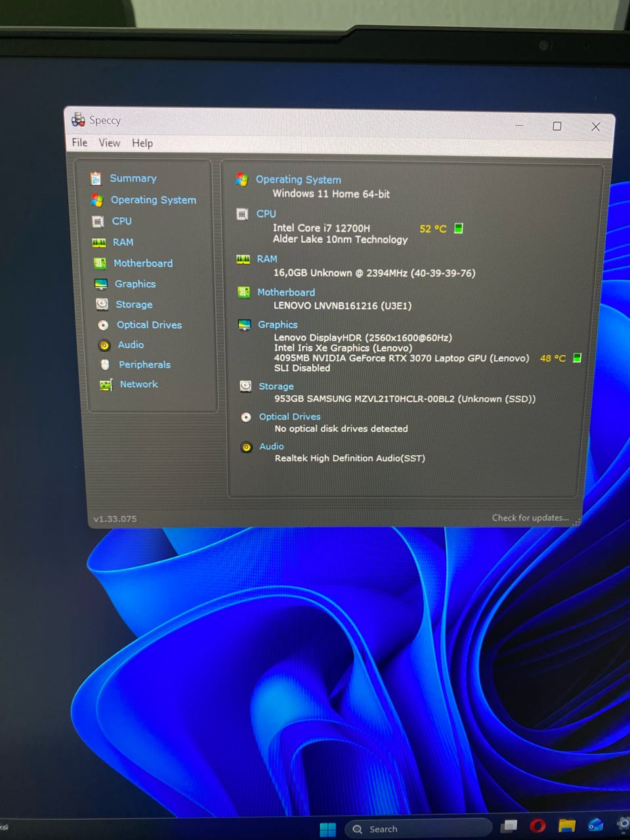Click the v1.33.075 version label

[115, 519]
